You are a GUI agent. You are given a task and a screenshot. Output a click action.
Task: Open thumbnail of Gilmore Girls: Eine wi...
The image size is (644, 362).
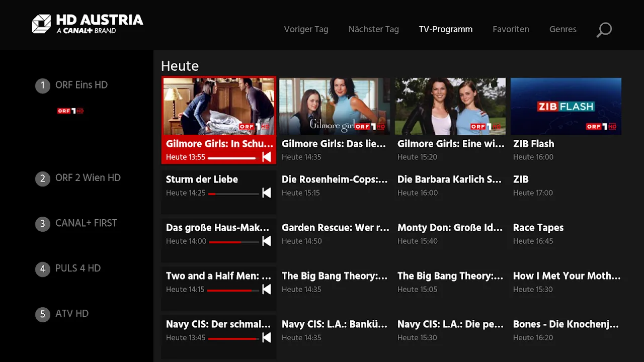pos(450,106)
